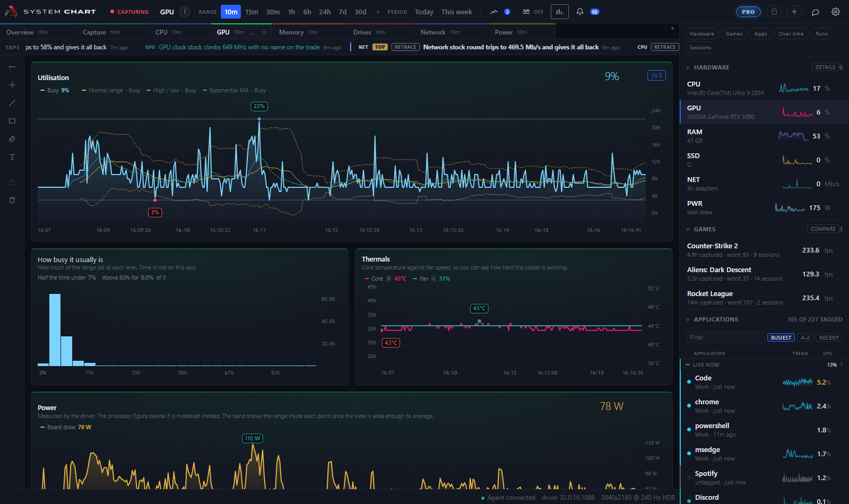Switch to the CPU tab
The image size is (849, 504).
(x=179, y=32)
